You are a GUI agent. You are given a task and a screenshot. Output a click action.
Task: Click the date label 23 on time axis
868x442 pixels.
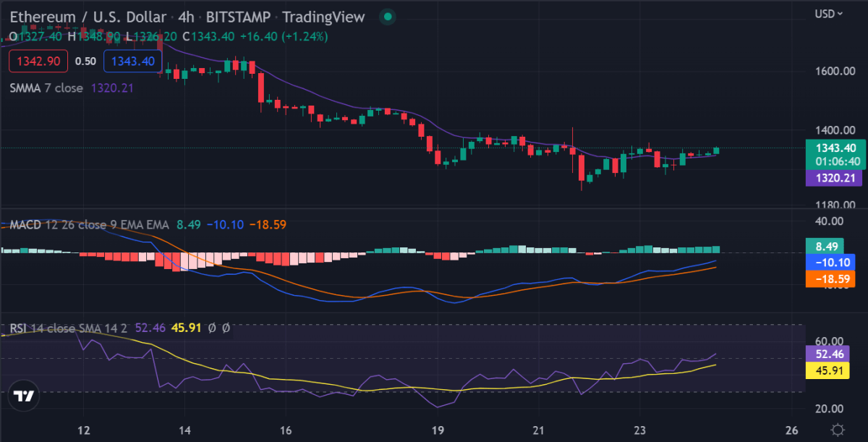640,429
